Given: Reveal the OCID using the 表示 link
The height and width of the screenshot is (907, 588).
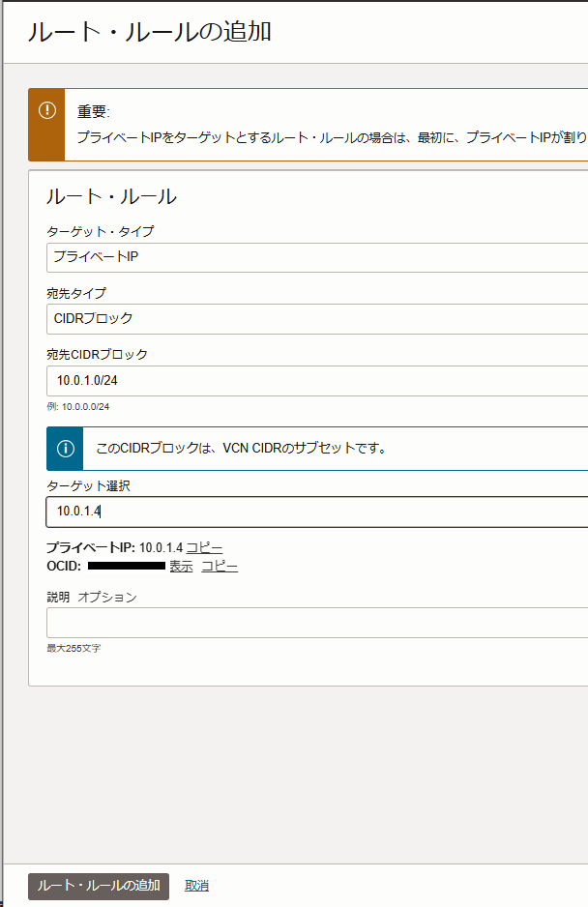Looking at the screenshot, I should [x=183, y=566].
